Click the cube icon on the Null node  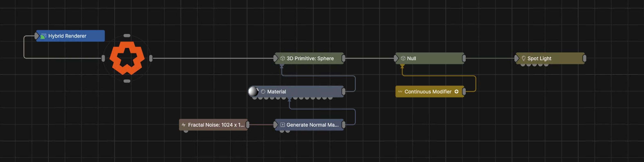pyautogui.click(x=403, y=58)
